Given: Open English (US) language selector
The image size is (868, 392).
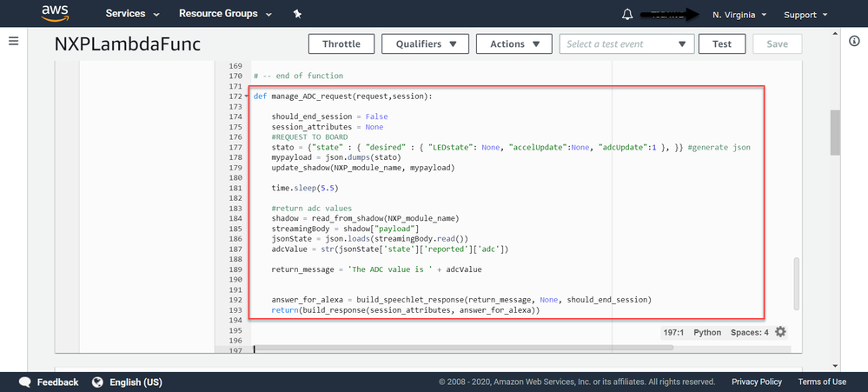Looking at the screenshot, I should click(136, 382).
